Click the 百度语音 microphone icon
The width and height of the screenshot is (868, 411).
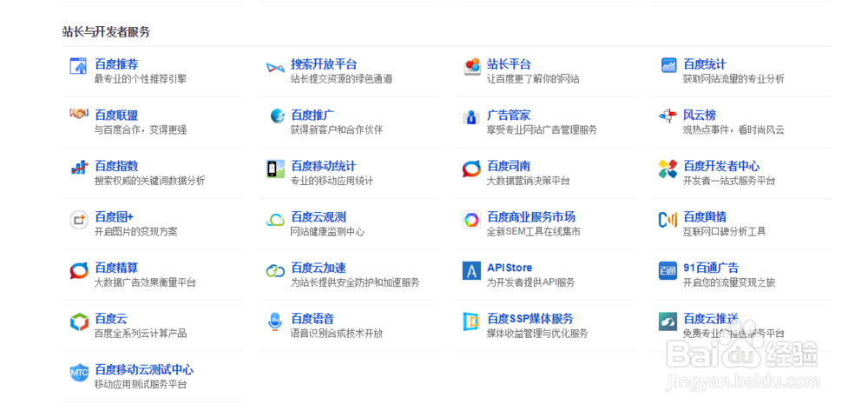click(x=275, y=322)
